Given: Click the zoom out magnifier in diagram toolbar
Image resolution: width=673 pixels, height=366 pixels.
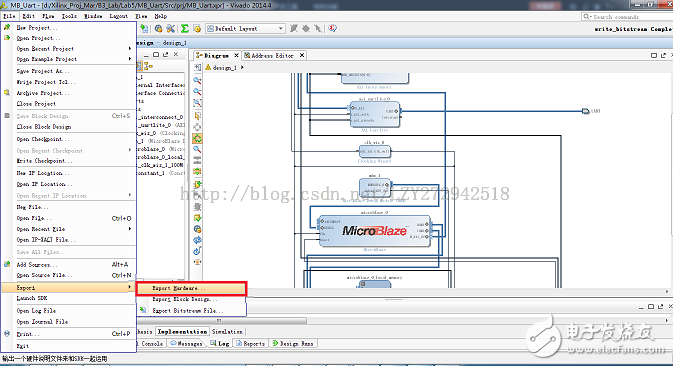Looking at the screenshot, I should click(x=197, y=91).
